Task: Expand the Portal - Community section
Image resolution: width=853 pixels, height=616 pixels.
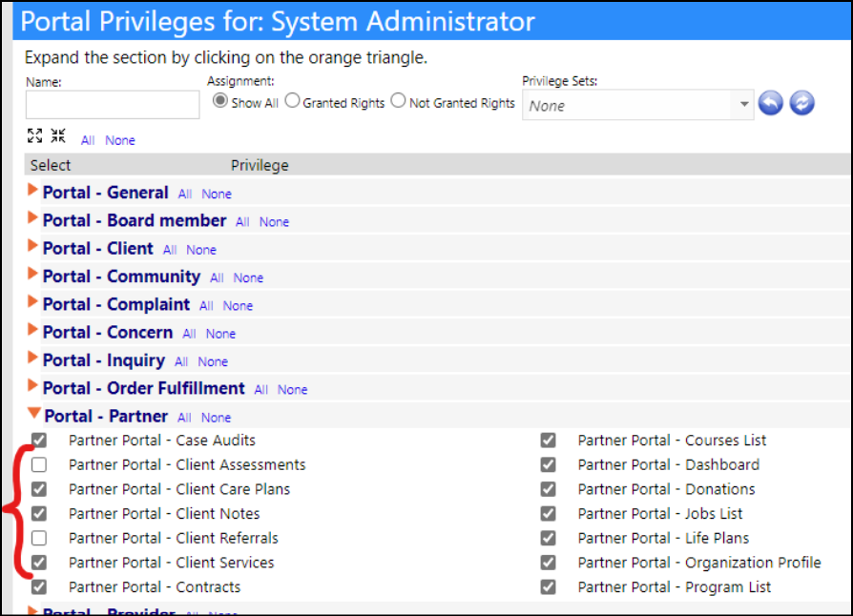Action: pos(32,274)
